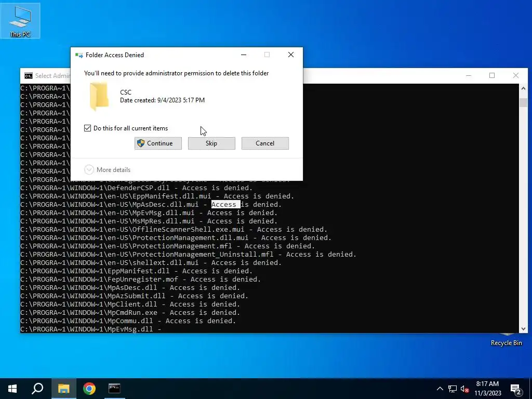Click the MpCmdRun.exe console line

coord(130,312)
